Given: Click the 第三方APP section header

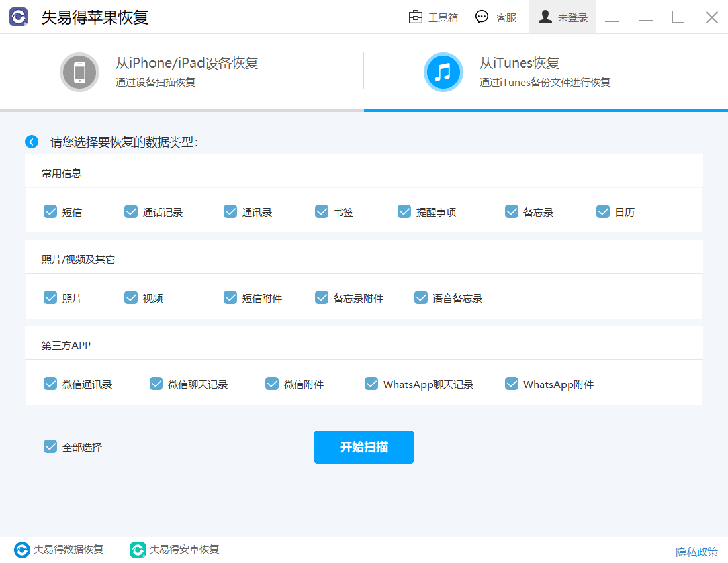Looking at the screenshot, I should (x=66, y=346).
